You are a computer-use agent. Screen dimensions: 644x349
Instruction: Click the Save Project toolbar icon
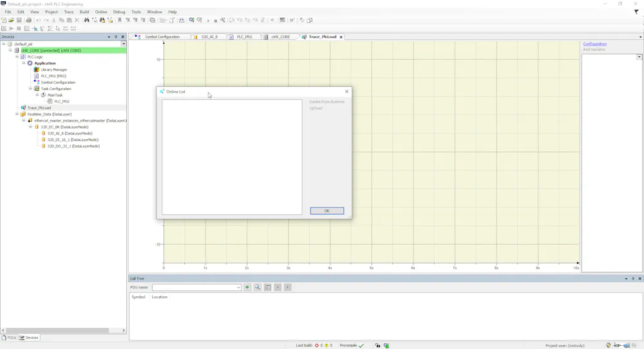19,20
